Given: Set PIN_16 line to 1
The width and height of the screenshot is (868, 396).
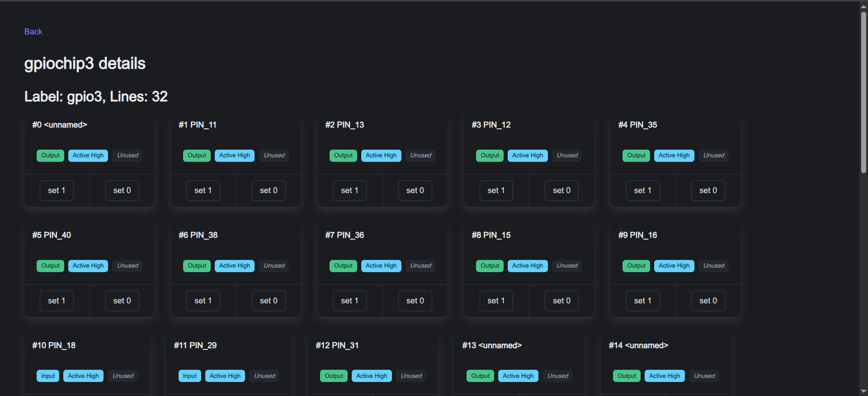Looking at the screenshot, I should tap(642, 301).
